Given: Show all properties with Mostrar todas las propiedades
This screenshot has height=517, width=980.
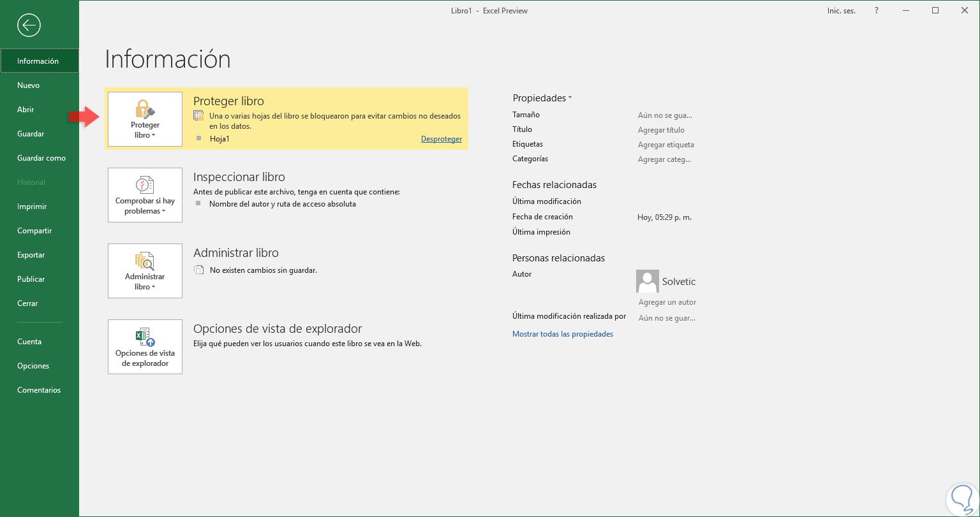Looking at the screenshot, I should 563,334.
